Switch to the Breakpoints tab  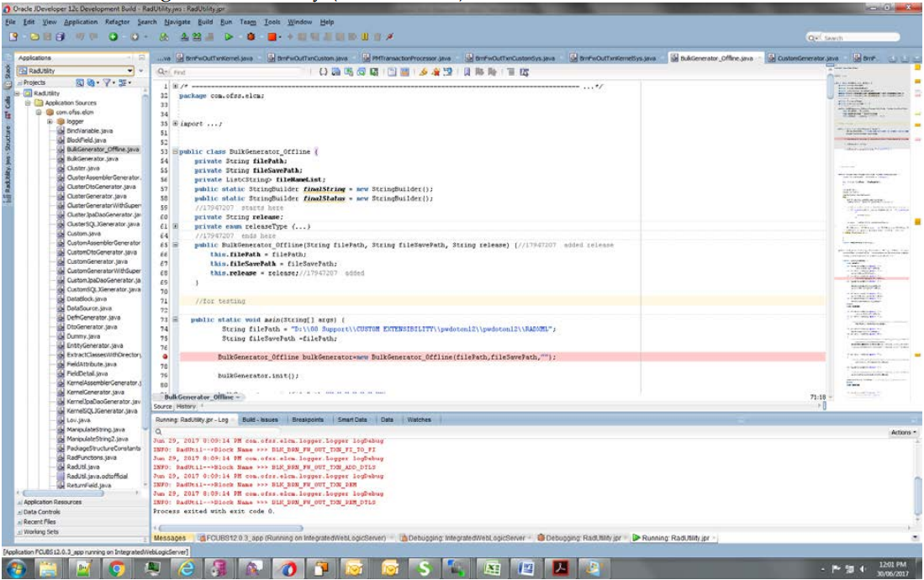(308, 419)
